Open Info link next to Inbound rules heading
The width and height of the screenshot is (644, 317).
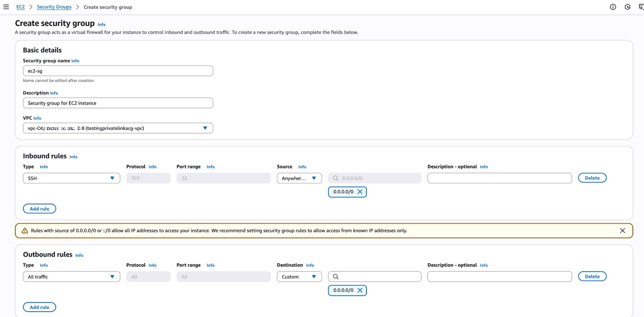pos(73,157)
